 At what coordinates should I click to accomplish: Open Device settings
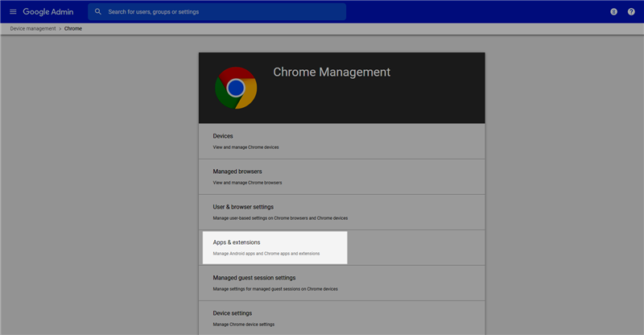[341, 318]
